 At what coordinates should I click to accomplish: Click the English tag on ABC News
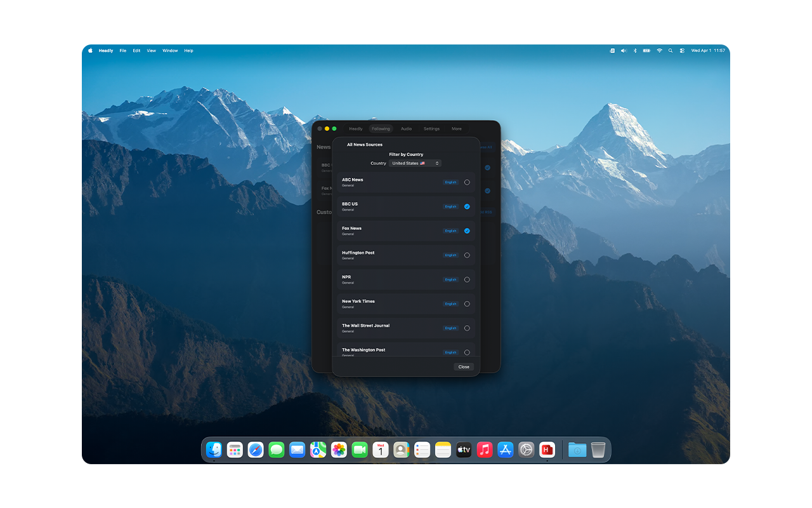[450, 182]
